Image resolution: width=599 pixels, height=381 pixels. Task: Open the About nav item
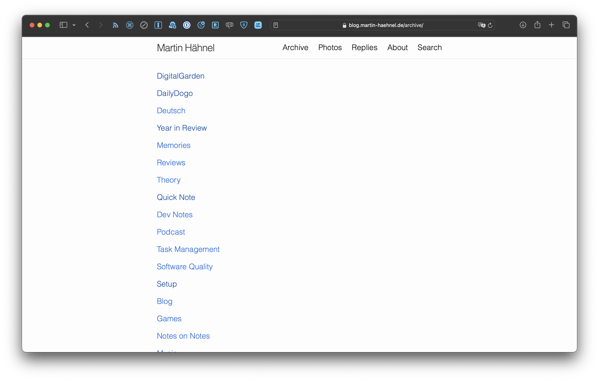tap(397, 47)
